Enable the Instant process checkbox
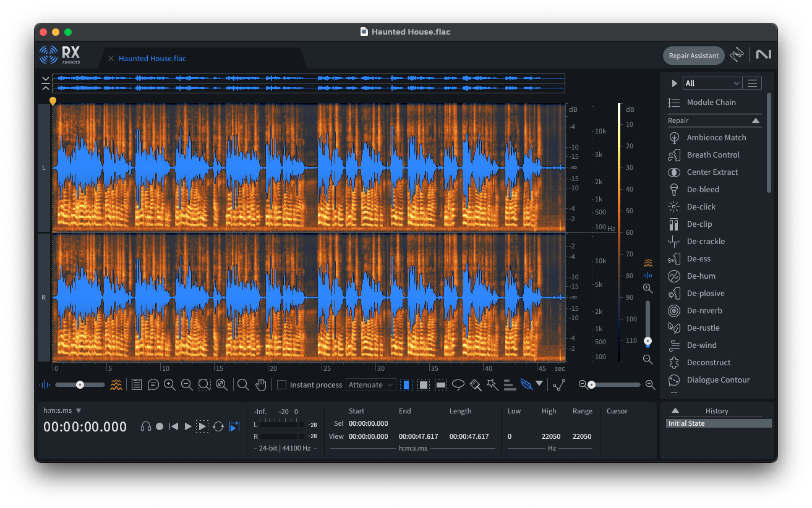The image size is (812, 508). (x=282, y=385)
